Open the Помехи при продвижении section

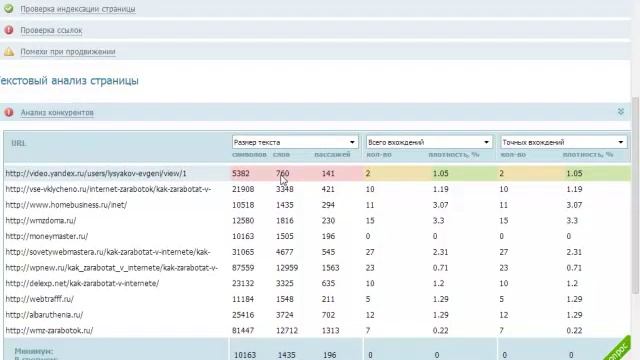(x=68, y=52)
